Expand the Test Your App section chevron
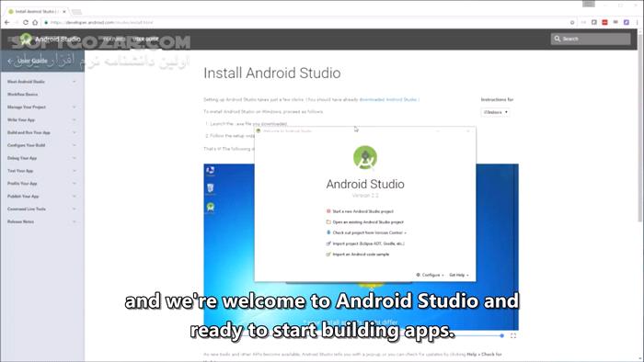Image resolution: width=644 pixels, height=362 pixels. 74,171
